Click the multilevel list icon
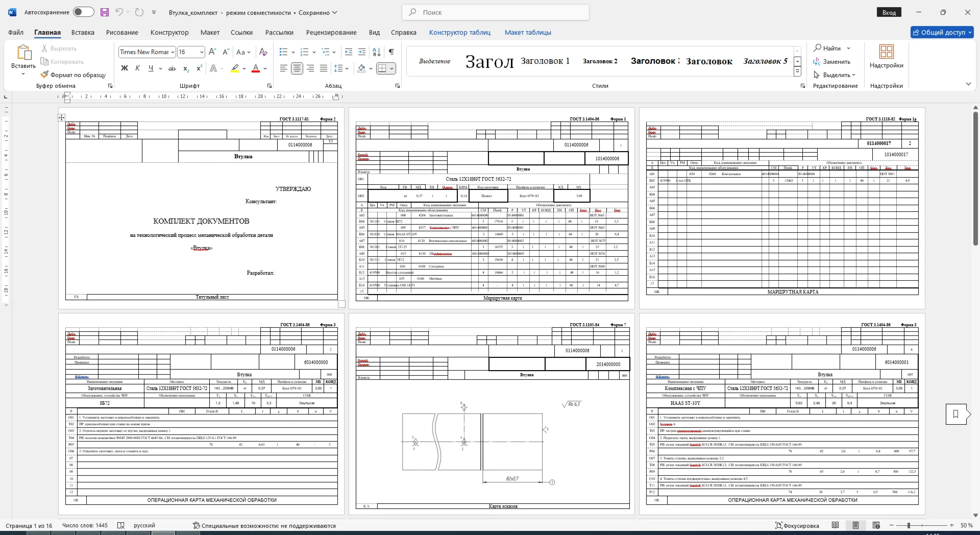980x535 pixels. coord(325,52)
